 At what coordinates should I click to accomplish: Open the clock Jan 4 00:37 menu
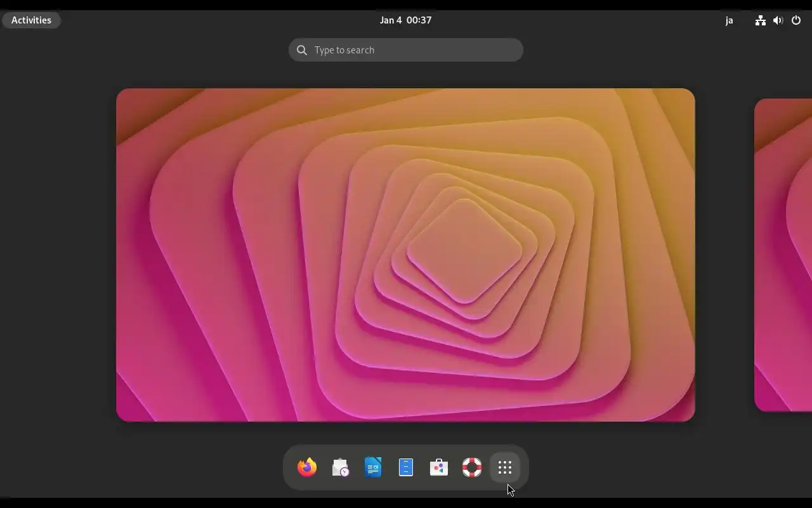pos(405,20)
